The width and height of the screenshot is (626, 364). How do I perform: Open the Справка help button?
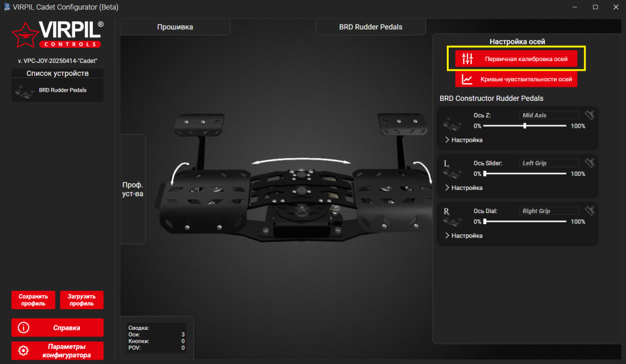pos(57,328)
